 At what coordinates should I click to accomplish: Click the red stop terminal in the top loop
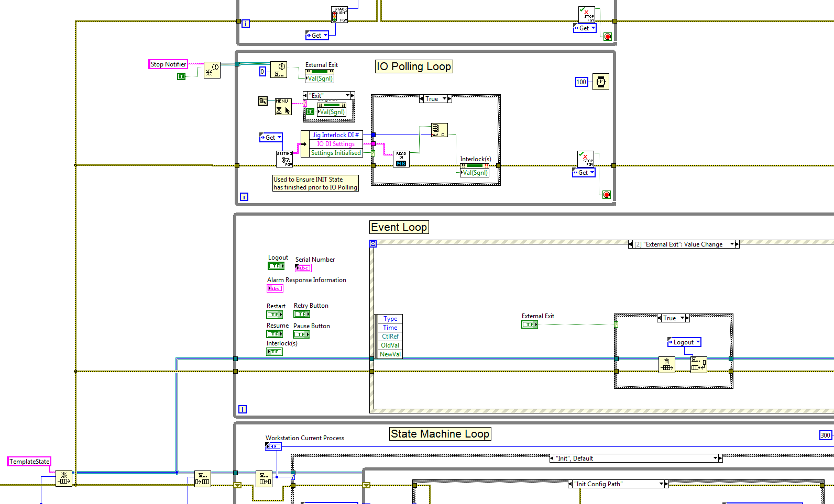(x=608, y=37)
